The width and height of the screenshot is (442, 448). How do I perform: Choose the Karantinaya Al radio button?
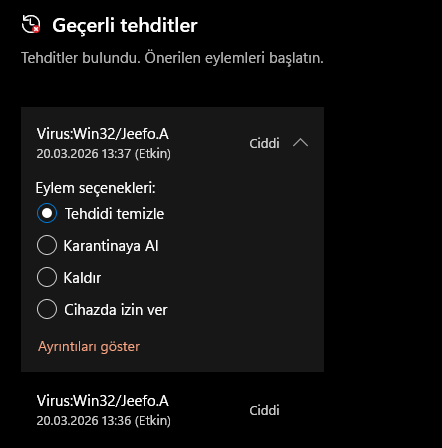pos(47,245)
